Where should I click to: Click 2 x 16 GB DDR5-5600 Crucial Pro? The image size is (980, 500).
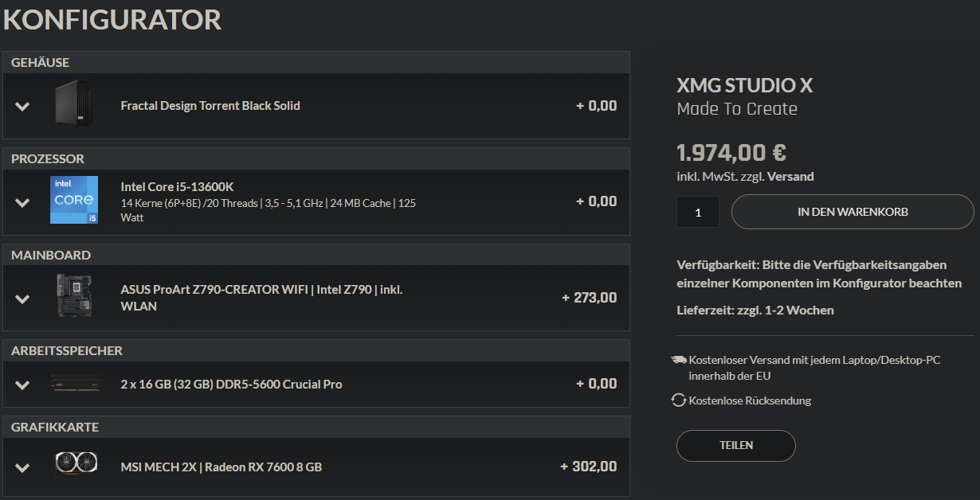(231, 385)
